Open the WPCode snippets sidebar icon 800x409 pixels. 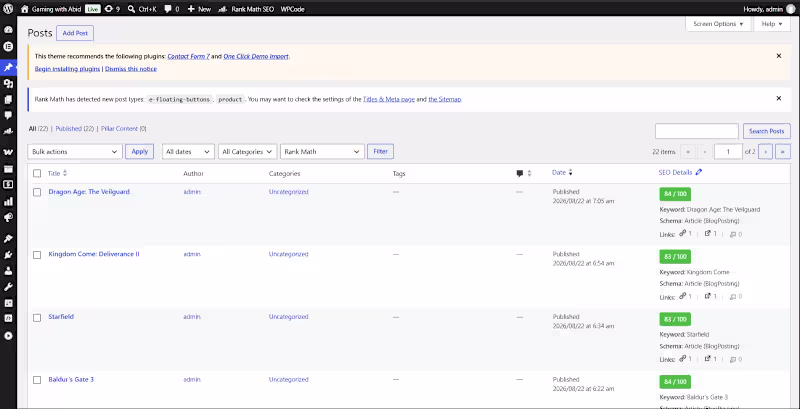[8, 318]
